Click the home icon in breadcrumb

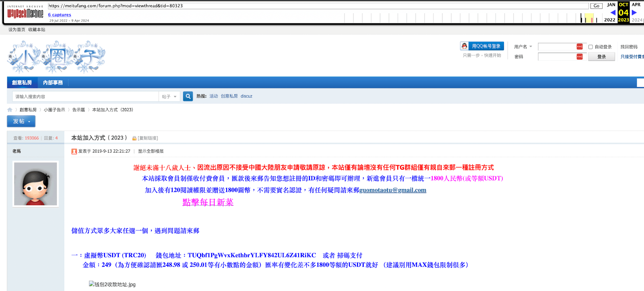(10, 110)
